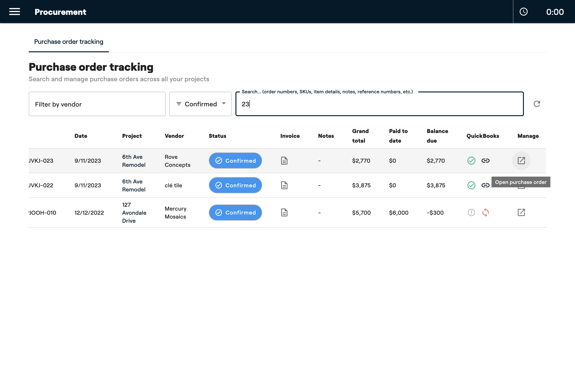Open the Confirmed status filter dropdown
Screen dimensions: 575x392
pos(200,104)
